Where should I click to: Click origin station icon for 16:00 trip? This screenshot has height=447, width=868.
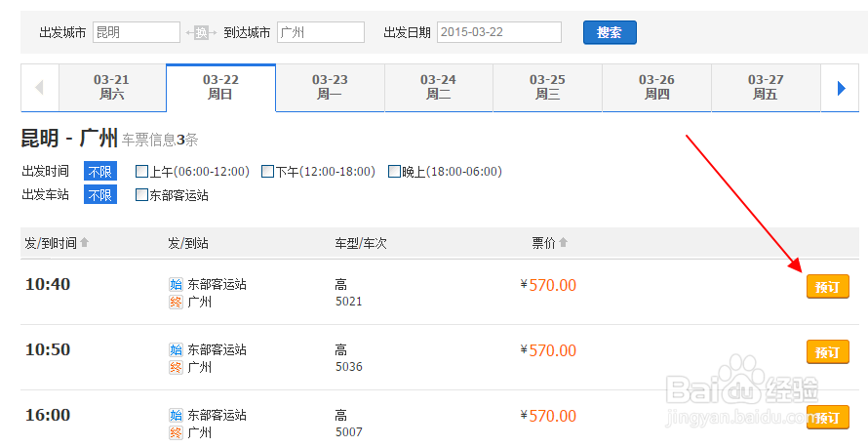pyautogui.click(x=176, y=416)
